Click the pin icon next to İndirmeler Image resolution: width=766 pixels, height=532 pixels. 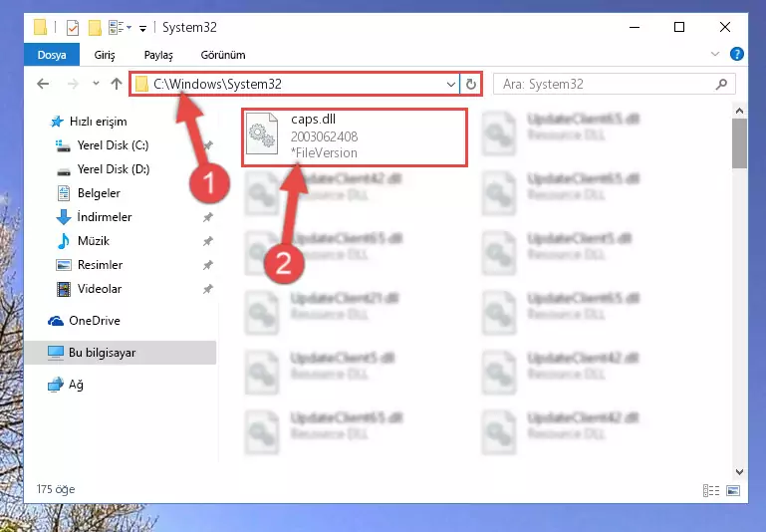coord(207,217)
